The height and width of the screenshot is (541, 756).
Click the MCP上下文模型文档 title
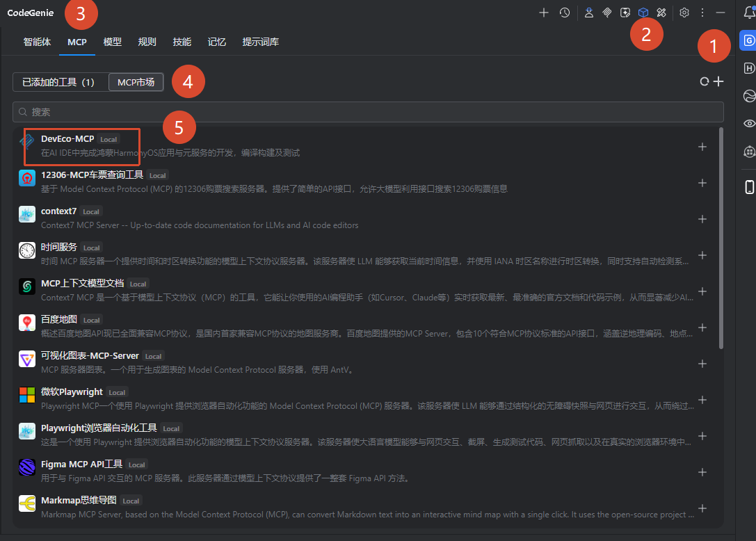click(x=83, y=284)
